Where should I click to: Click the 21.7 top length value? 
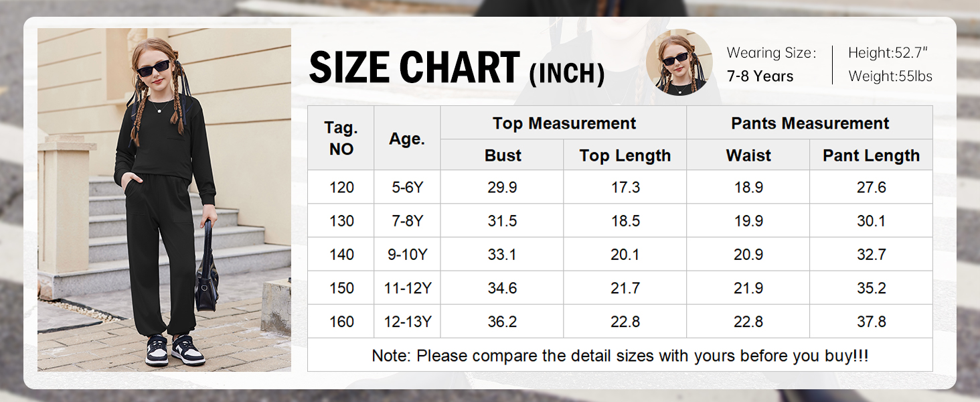(x=625, y=288)
